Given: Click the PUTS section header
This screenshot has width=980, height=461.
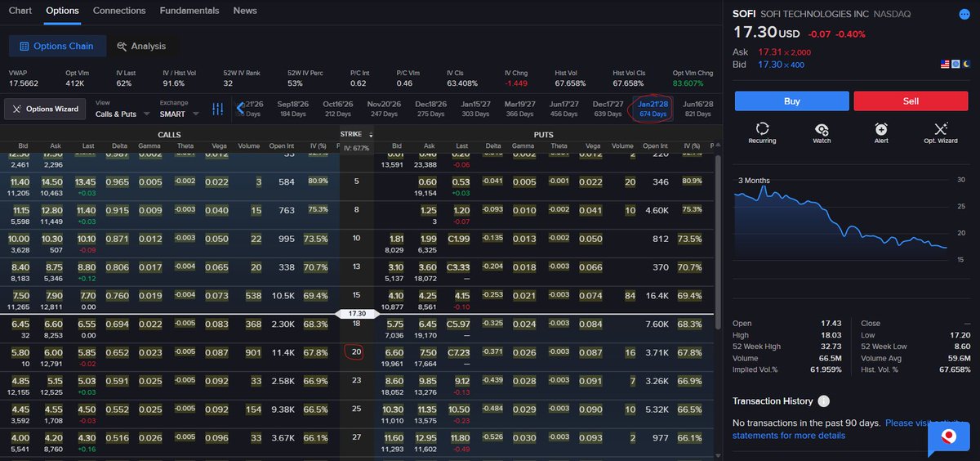Looking at the screenshot, I should click(x=544, y=134).
